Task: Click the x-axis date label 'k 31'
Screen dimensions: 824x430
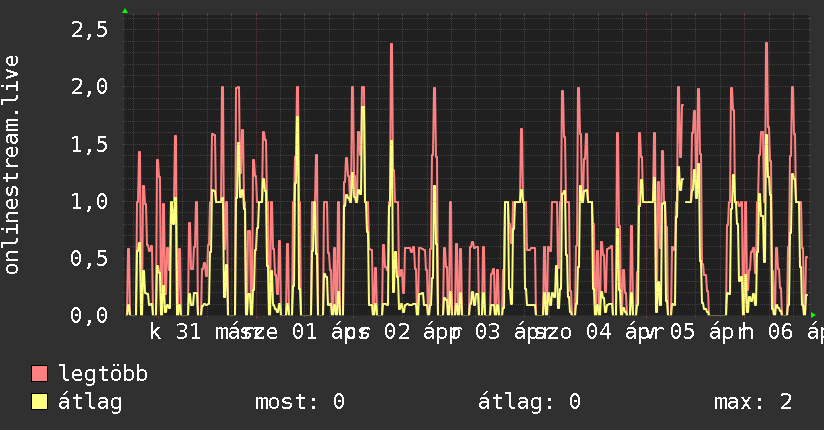Action: 176,332
